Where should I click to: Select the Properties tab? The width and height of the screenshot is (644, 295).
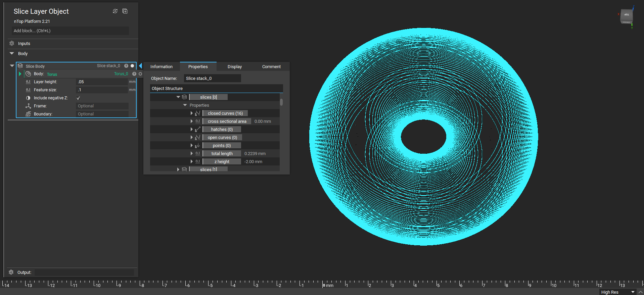pyautogui.click(x=198, y=66)
